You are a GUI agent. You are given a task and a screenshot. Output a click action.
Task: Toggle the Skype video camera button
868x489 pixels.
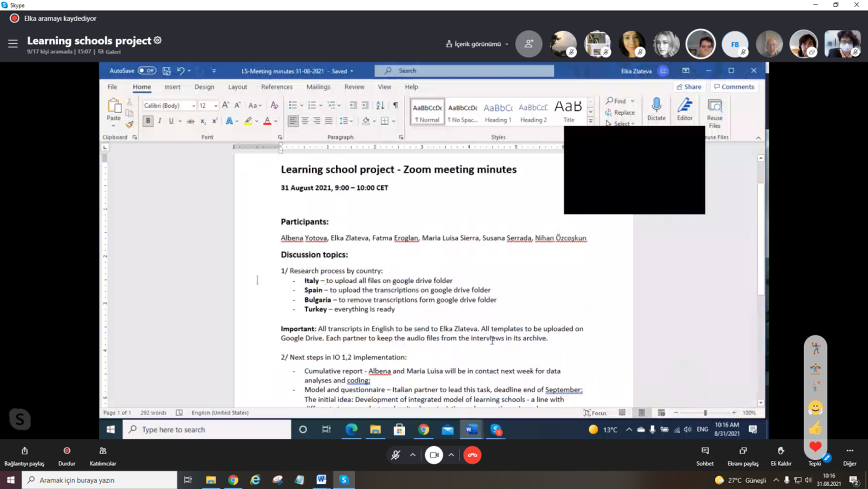(x=434, y=455)
